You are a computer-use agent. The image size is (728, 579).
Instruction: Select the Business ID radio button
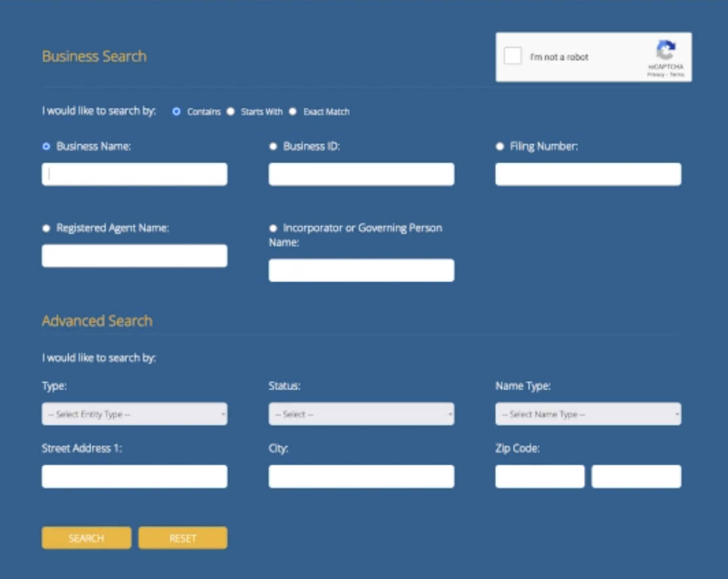(x=273, y=146)
